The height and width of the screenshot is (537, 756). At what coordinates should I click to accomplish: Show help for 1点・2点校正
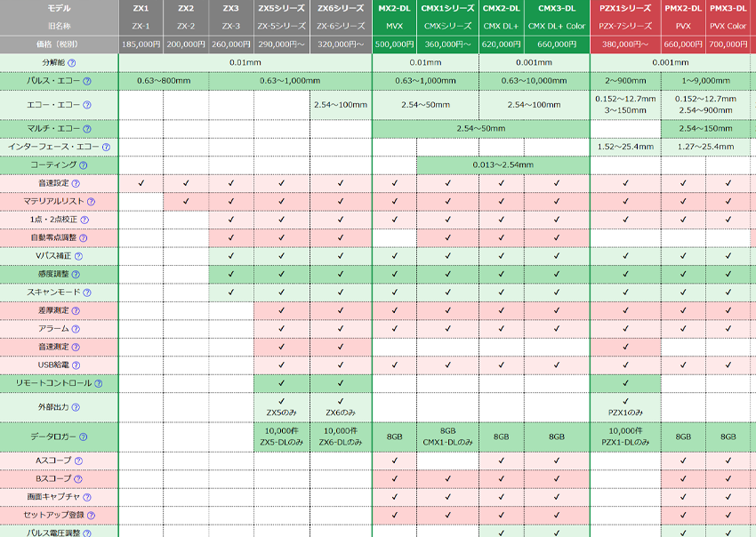84,220
